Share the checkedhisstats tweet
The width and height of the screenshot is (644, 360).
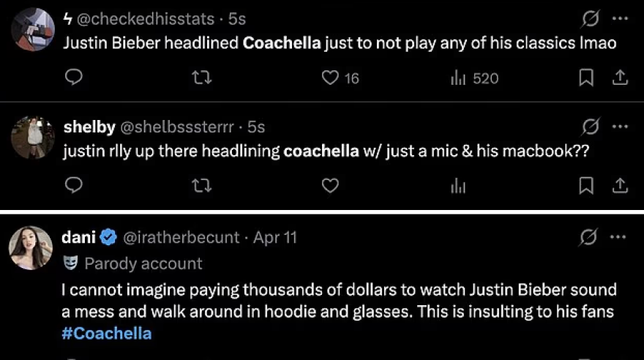coord(618,77)
